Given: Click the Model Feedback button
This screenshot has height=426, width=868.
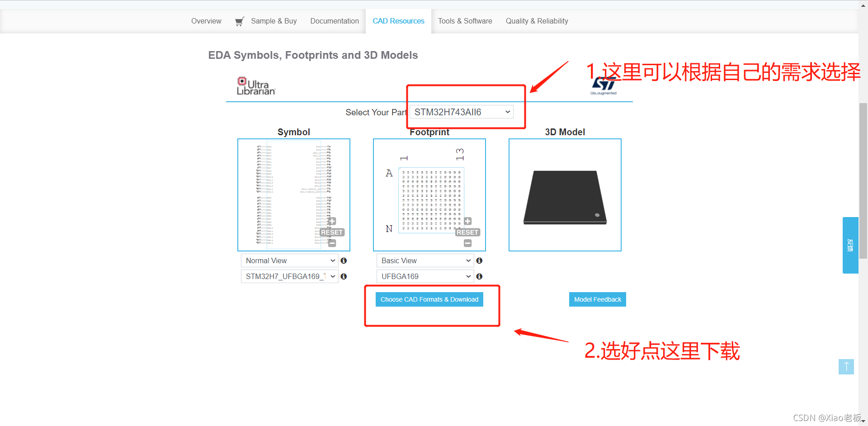Looking at the screenshot, I should coord(598,299).
